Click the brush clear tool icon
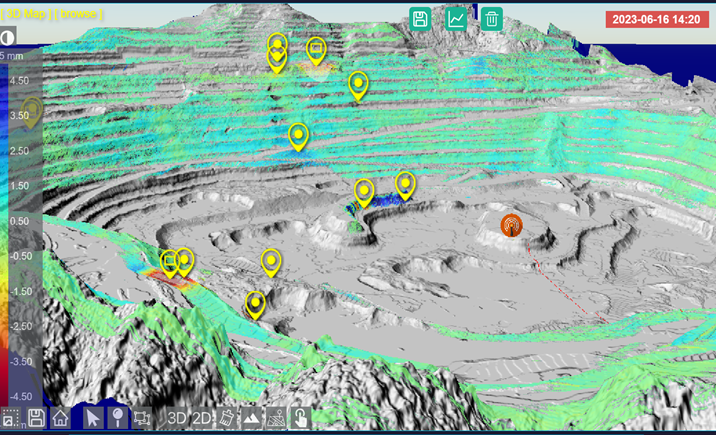The image size is (716, 435). [227, 418]
